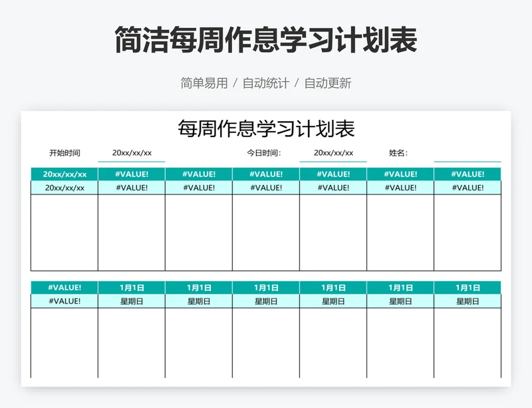This screenshot has height=408, width=532.
Task: Click the bold #VALUE! header adjacent to bold 20xx/xx/xx
Action: coord(132,174)
